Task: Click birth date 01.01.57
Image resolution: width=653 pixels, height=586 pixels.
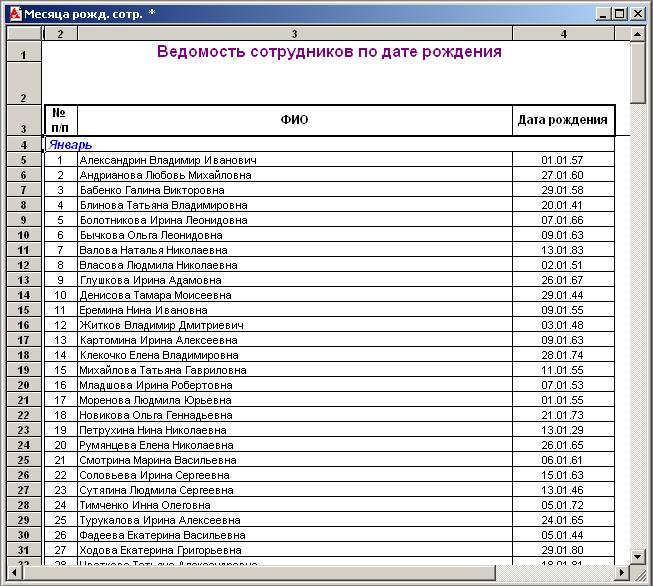Action: tap(562, 160)
